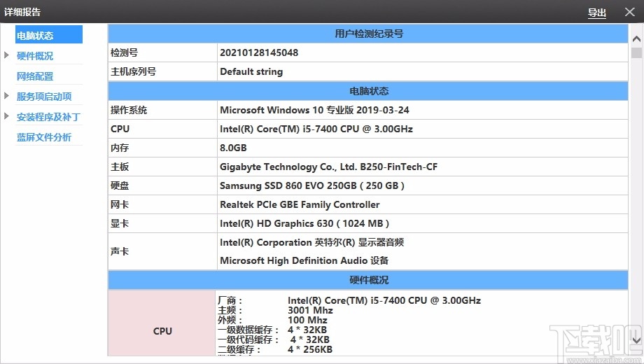This screenshot has height=364, width=644.
Task: Click the 显卡 label cell
Action: click(162, 223)
